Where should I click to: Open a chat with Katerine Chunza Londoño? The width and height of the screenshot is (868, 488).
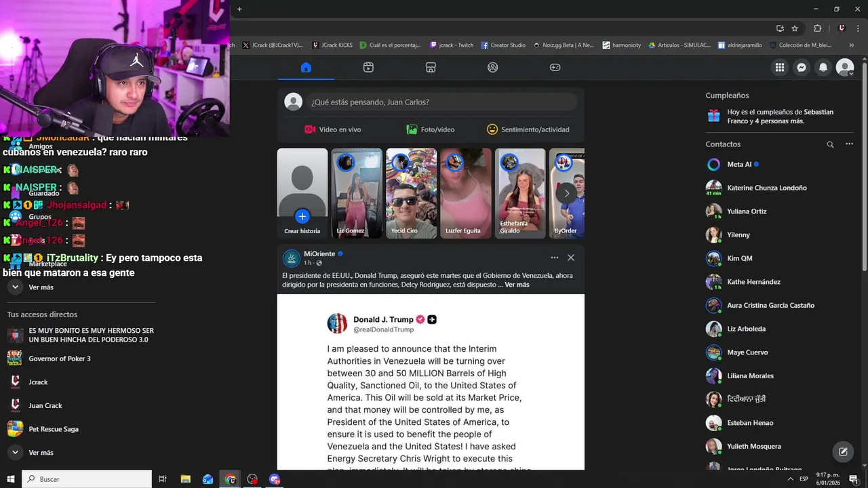coord(778,188)
